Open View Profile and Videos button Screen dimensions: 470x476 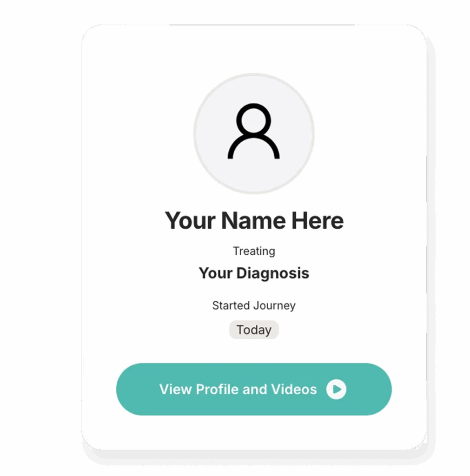pos(254,389)
